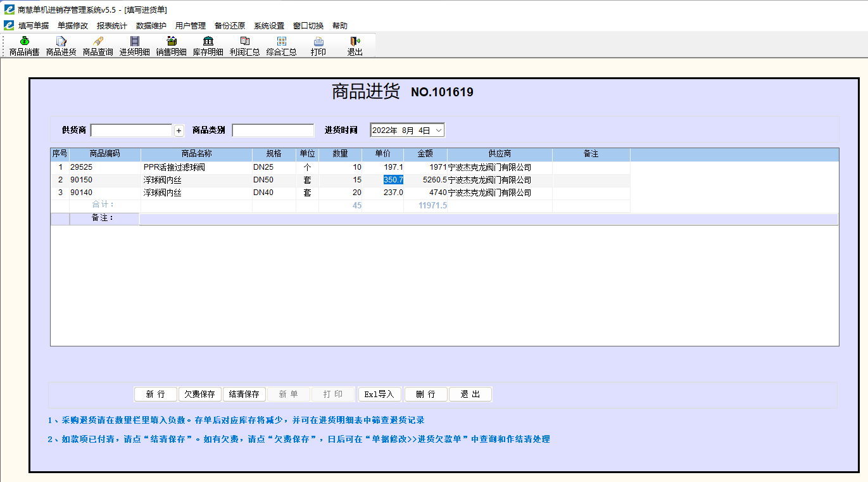Click the highlighted unit price 350.7
868x482 pixels.
click(393, 181)
